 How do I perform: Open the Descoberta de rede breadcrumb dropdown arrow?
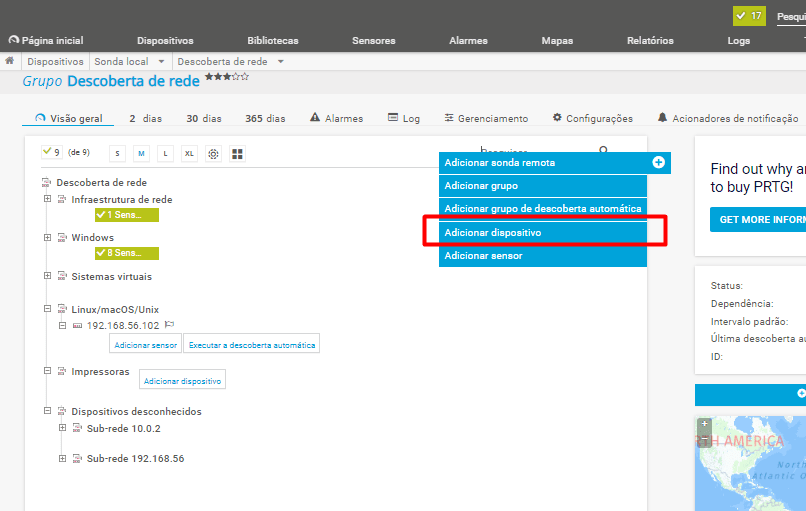tap(281, 62)
